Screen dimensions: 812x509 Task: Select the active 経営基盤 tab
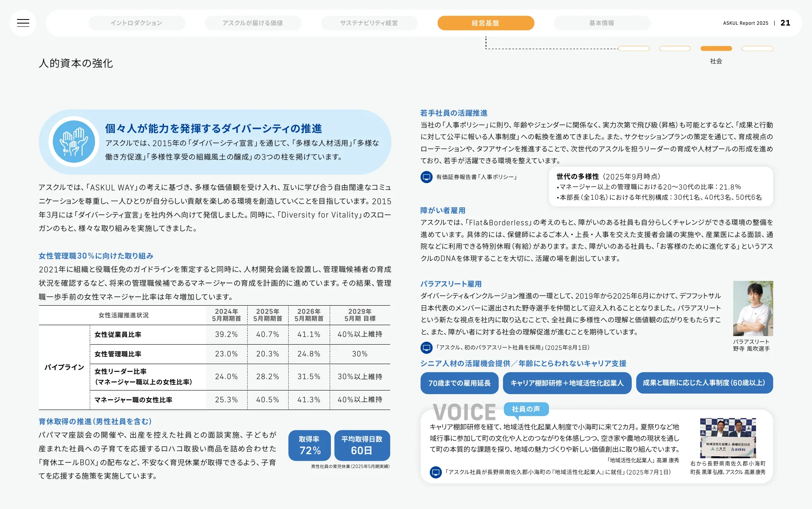[486, 23]
